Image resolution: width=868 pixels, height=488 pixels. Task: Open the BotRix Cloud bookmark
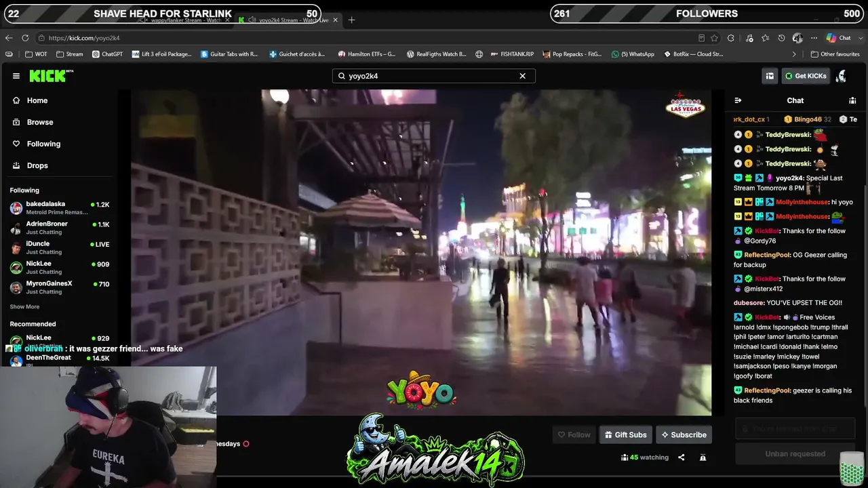[x=692, y=54]
